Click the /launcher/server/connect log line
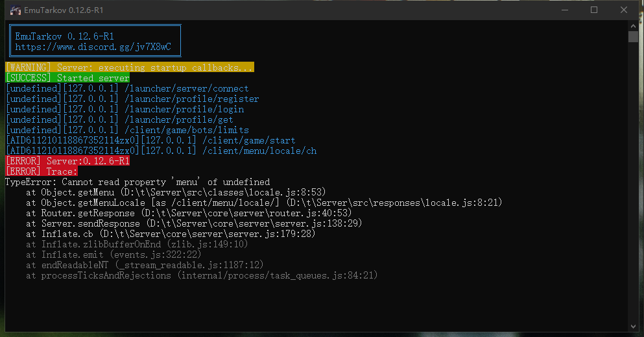644x337 pixels. (x=127, y=88)
